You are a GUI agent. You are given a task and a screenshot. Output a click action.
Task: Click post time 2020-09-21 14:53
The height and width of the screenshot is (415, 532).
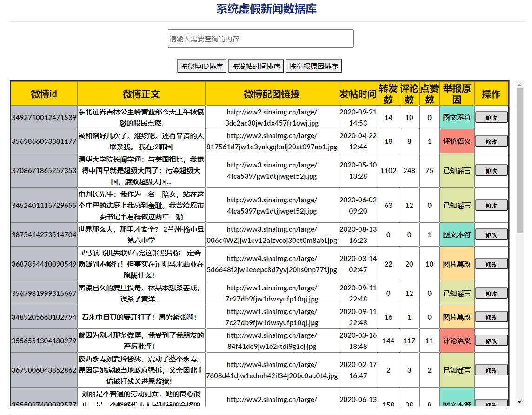358,117
